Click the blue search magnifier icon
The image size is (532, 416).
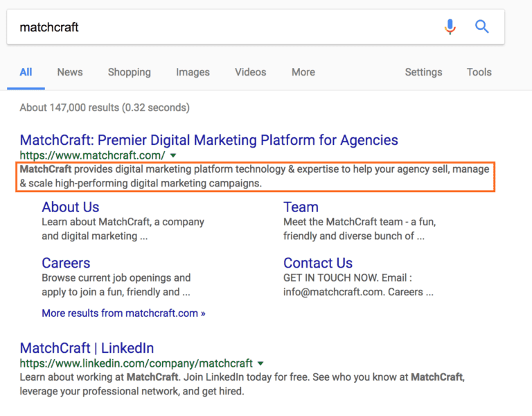pos(482,26)
